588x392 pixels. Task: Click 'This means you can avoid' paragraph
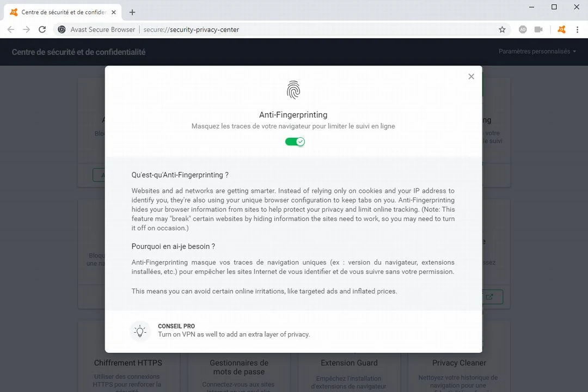264,291
